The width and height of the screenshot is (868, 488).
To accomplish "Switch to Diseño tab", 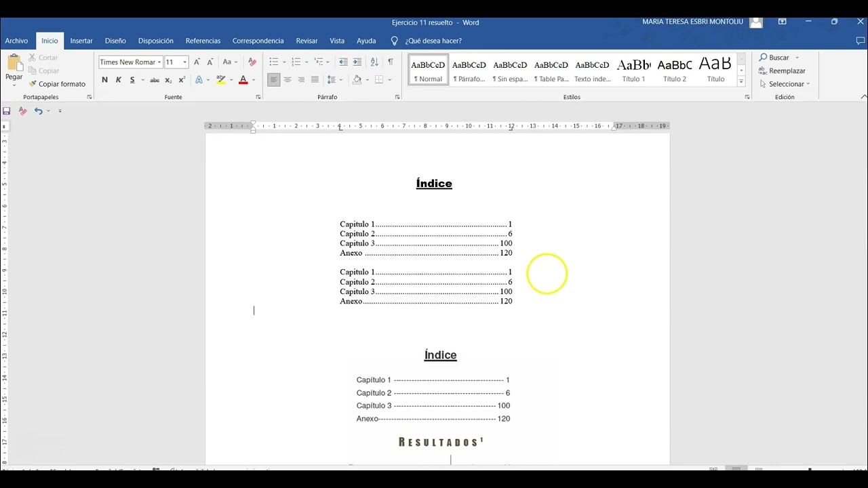I will (x=115, y=41).
